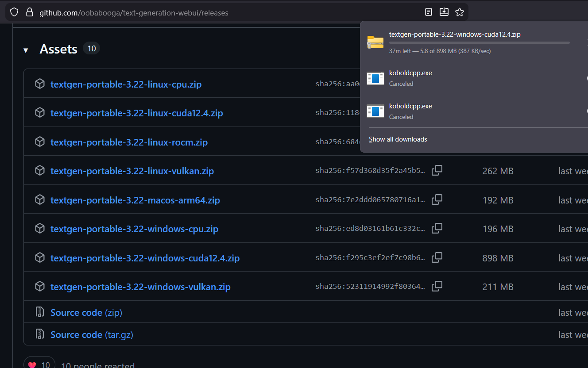This screenshot has height=368, width=588.
Task: Click the package icon beside windows-cuda12.4.zip
Action: (40, 257)
